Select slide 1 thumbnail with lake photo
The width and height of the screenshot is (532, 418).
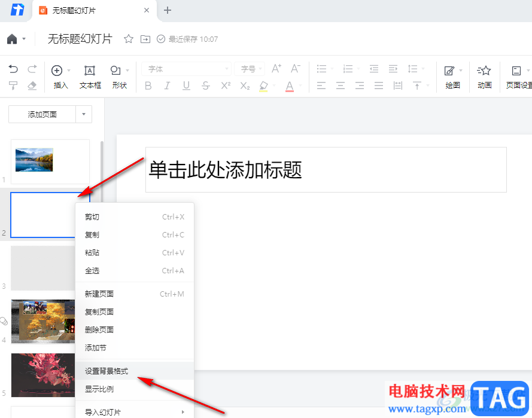click(x=50, y=161)
